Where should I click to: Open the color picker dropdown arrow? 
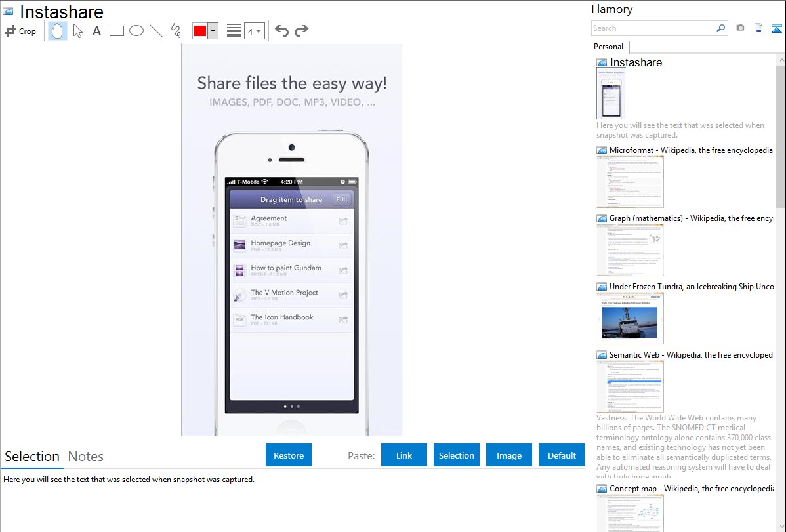pos(213,31)
